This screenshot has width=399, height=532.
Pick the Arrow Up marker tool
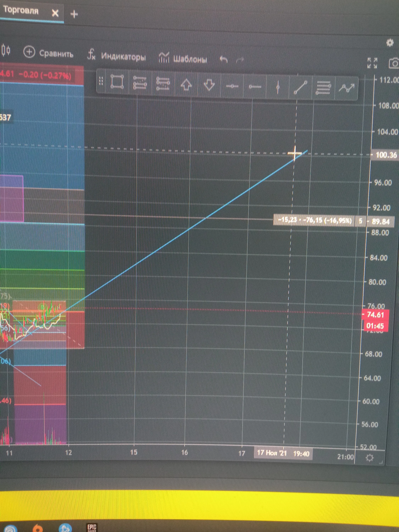click(x=186, y=85)
